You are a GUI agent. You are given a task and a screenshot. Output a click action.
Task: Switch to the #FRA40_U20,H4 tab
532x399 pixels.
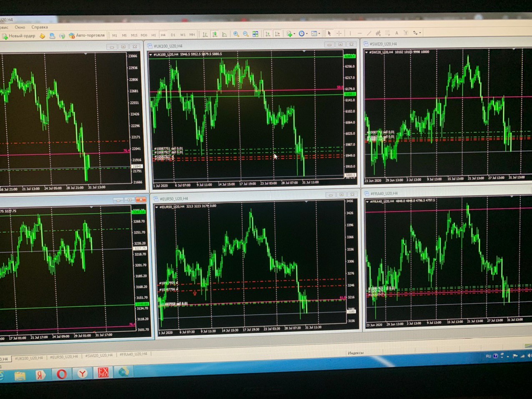(133, 354)
